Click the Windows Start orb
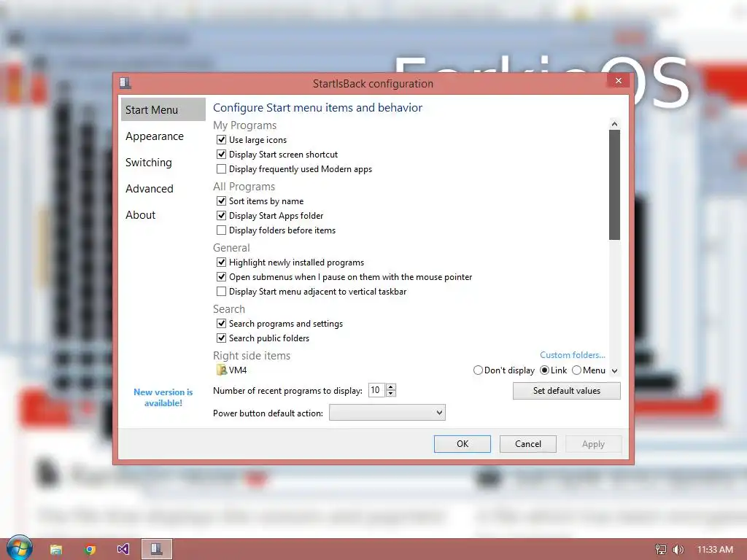747x560 pixels. (20, 548)
